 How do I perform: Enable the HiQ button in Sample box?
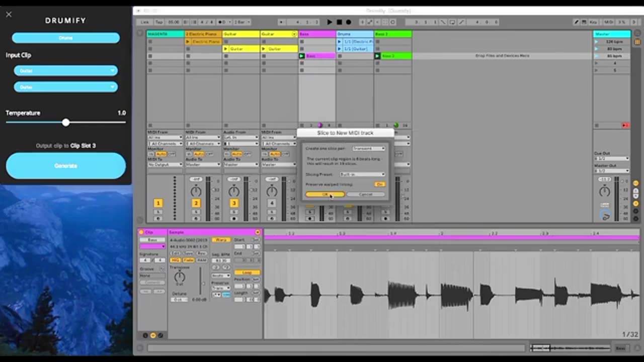[176, 260]
